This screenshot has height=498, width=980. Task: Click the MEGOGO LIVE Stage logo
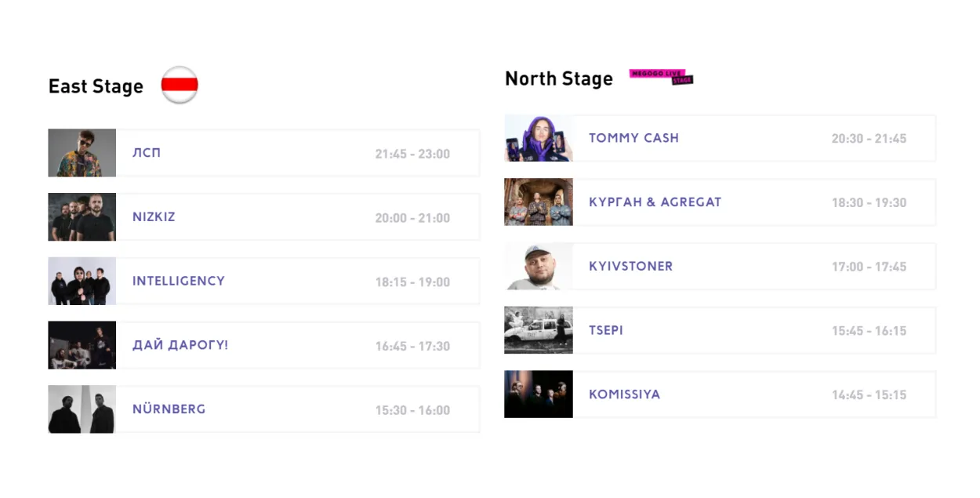661,77
